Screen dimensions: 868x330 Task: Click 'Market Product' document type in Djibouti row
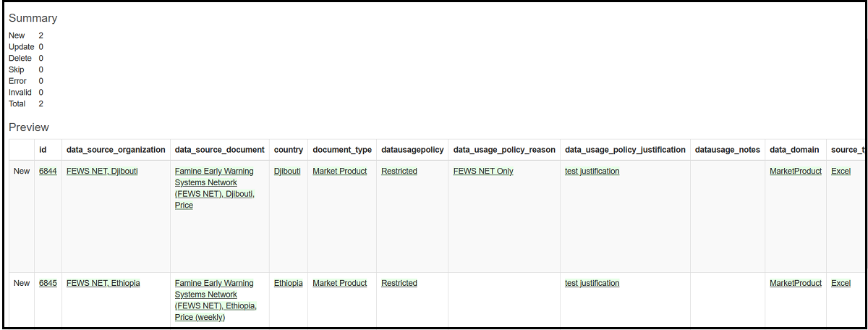click(339, 172)
